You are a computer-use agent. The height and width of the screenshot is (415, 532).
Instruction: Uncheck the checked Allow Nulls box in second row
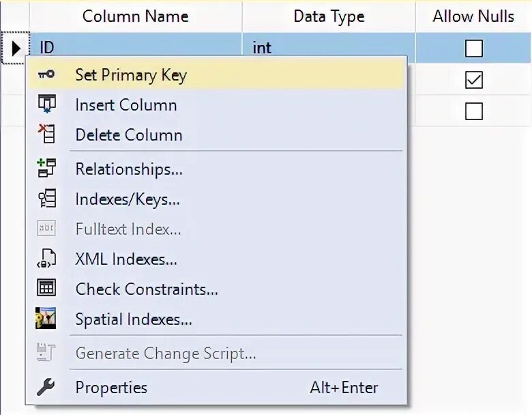click(x=473, y=80)
